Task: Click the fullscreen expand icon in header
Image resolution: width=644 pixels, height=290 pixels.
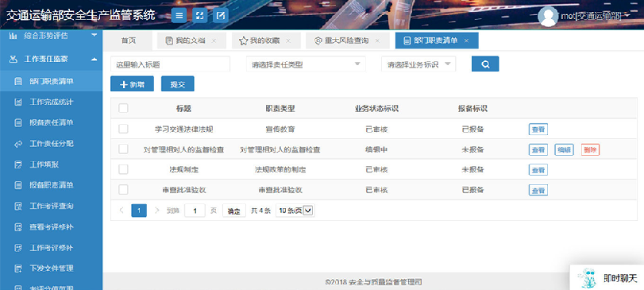Action: pos(199,16)
